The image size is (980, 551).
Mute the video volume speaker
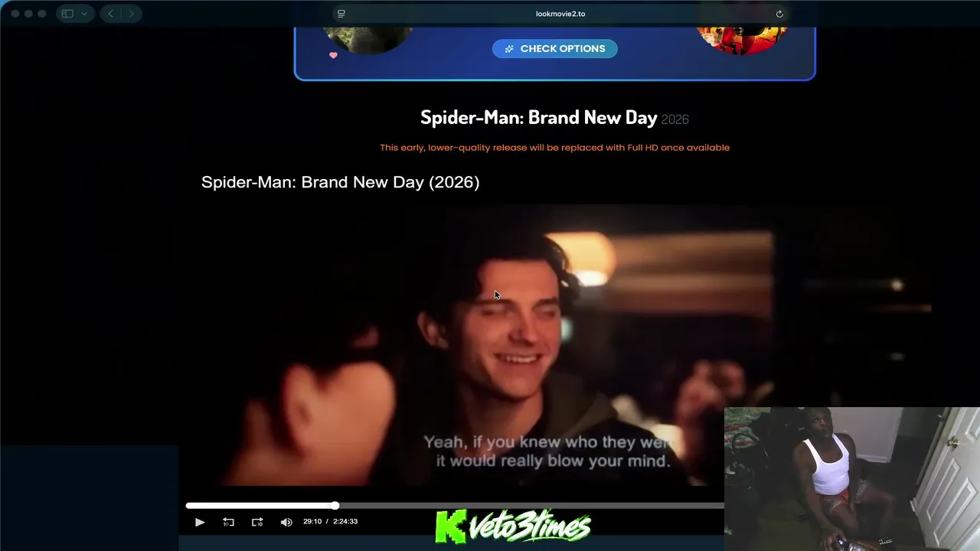click(x=286, y=522)
